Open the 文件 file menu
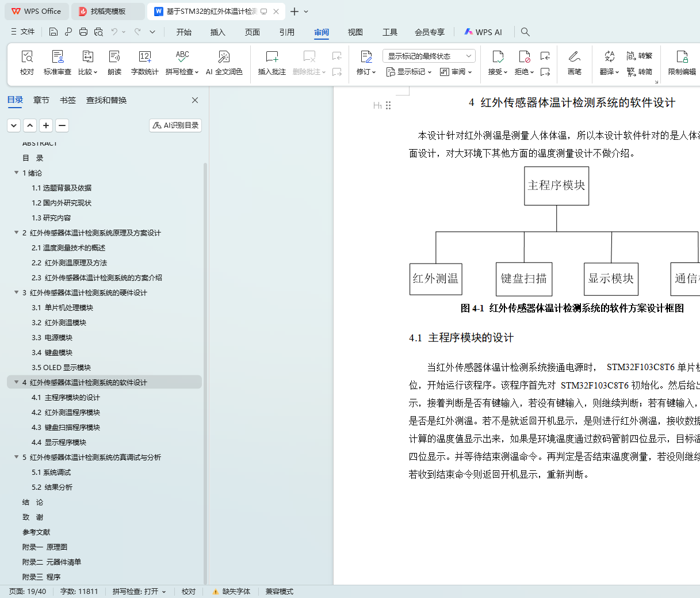This screenshot has height=598, width=700. [x=23, y=32]
